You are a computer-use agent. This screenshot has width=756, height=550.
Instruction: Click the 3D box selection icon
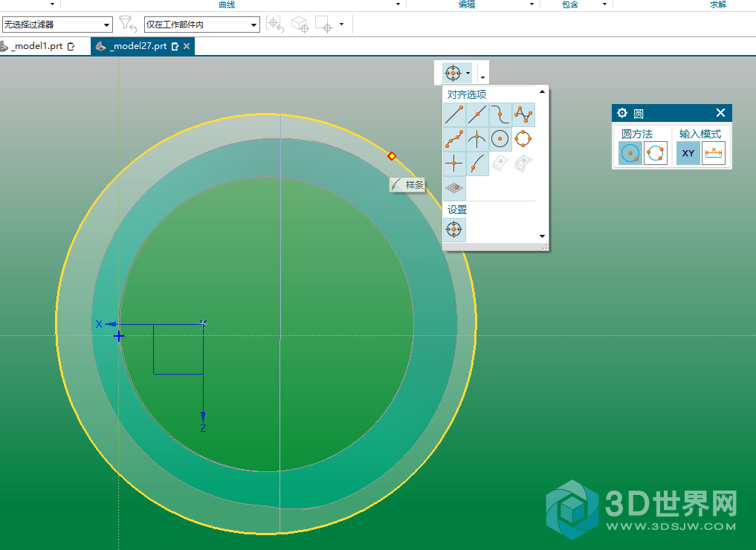pos(300,24)
